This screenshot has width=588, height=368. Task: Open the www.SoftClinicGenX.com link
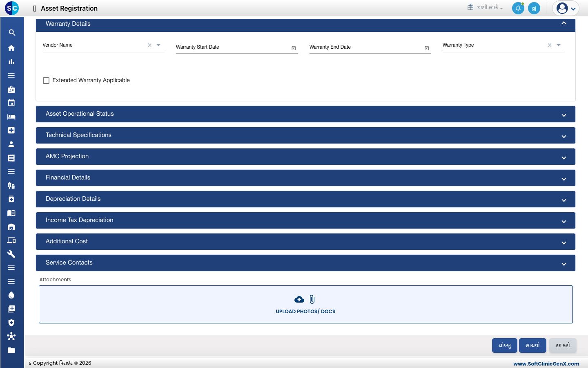click(x=546, y=364)
